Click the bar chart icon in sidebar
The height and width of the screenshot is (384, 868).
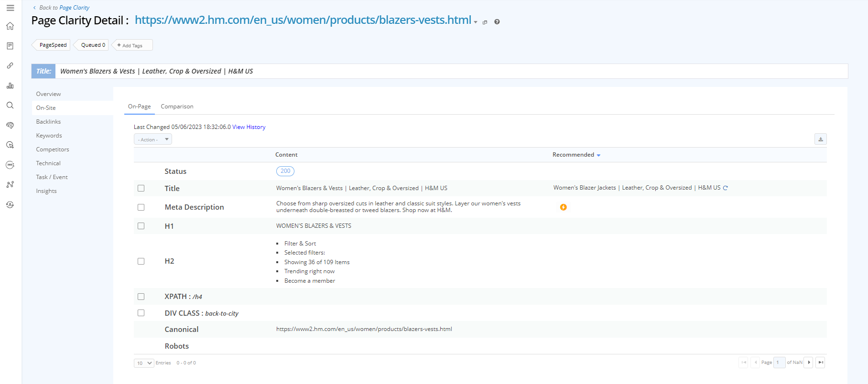(10, 85)
